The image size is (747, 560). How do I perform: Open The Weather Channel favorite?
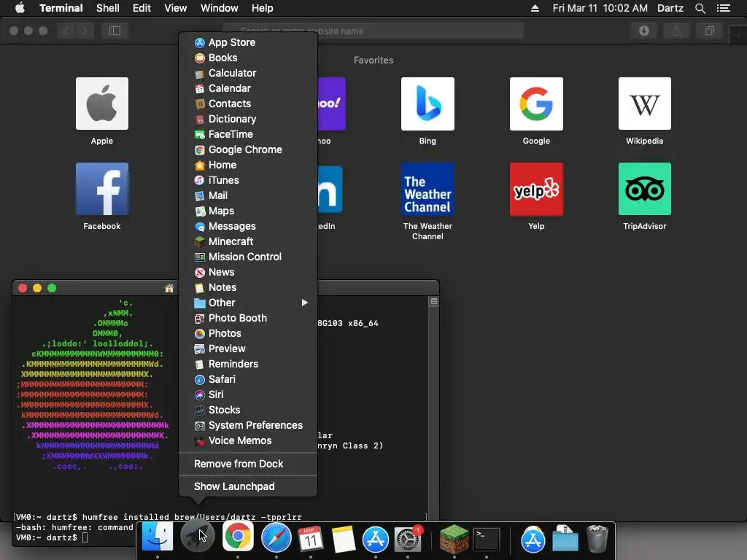(x=427, y=189)
